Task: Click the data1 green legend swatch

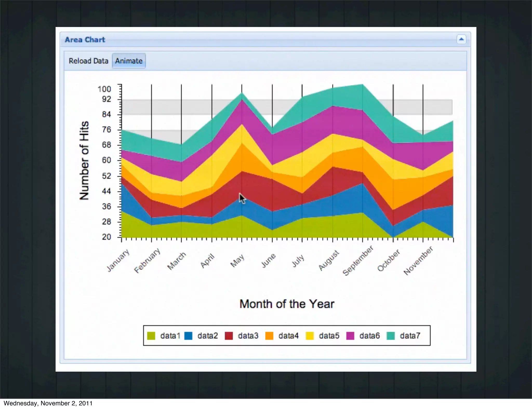Action: (151, 336)
